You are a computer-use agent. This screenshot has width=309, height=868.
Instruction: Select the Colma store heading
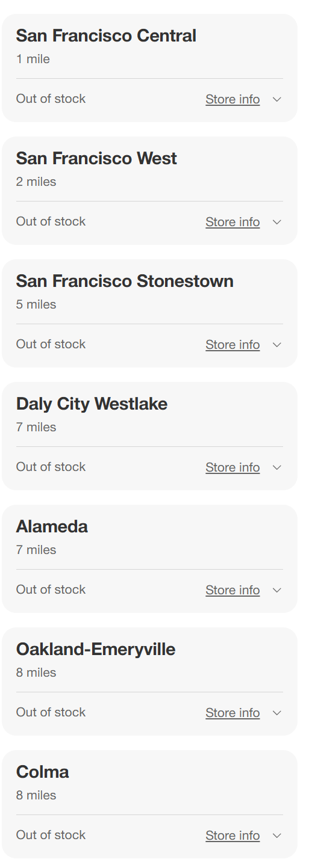pos(42,772)
